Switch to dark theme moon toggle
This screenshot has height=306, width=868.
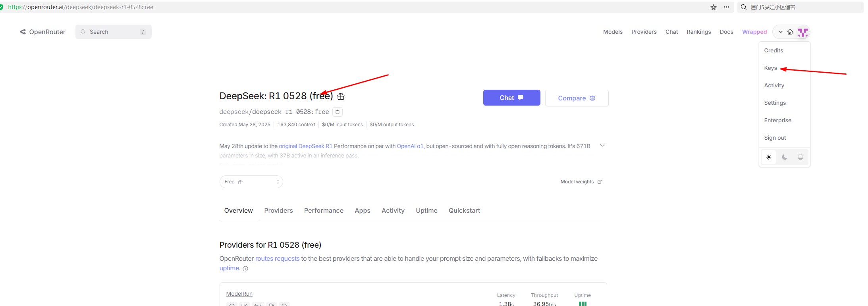(785, 157)
